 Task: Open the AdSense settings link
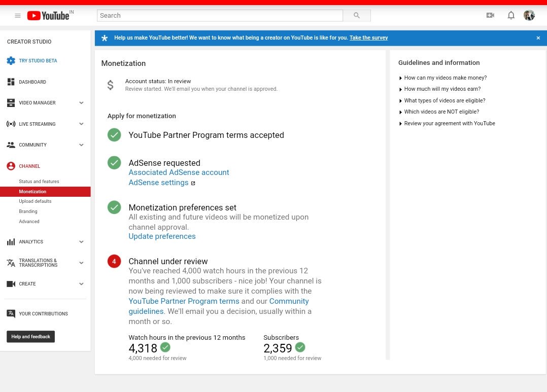(158, 183)
